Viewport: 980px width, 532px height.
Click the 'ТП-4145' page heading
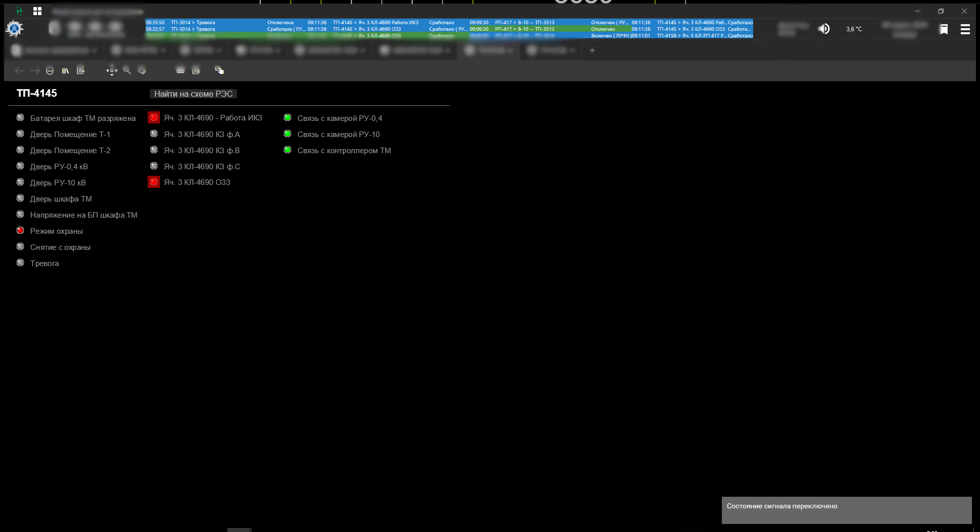tap(37, 93)
